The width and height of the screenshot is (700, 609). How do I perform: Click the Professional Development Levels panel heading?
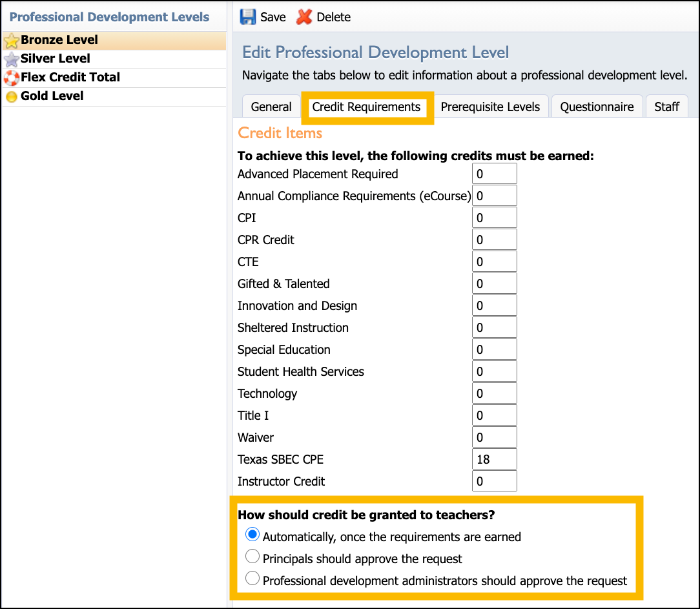(109, 17)
